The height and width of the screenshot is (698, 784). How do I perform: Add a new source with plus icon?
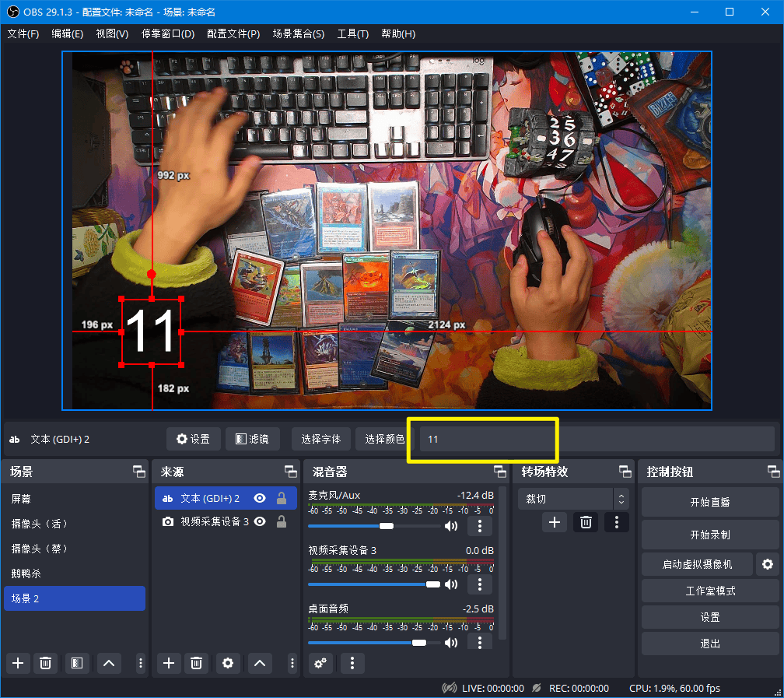tap(169, 664)
